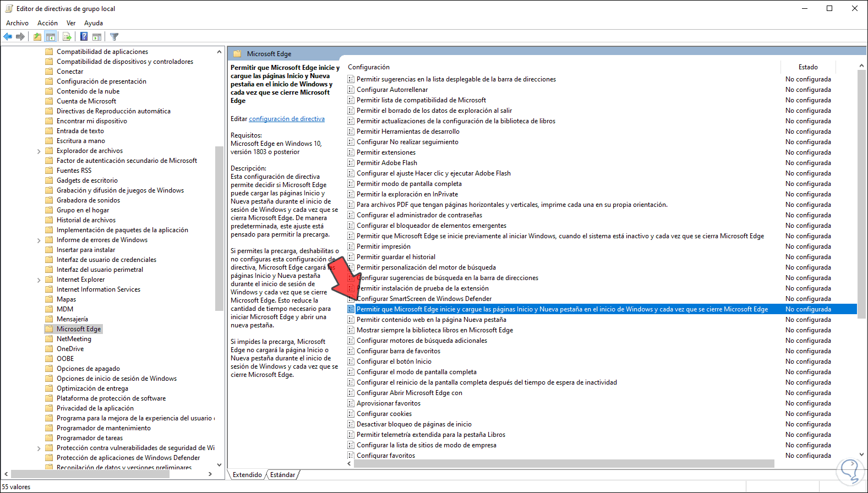Select the Internet Information Services folder
Screen dimensions: 868x493
click(x=99, y=289)
